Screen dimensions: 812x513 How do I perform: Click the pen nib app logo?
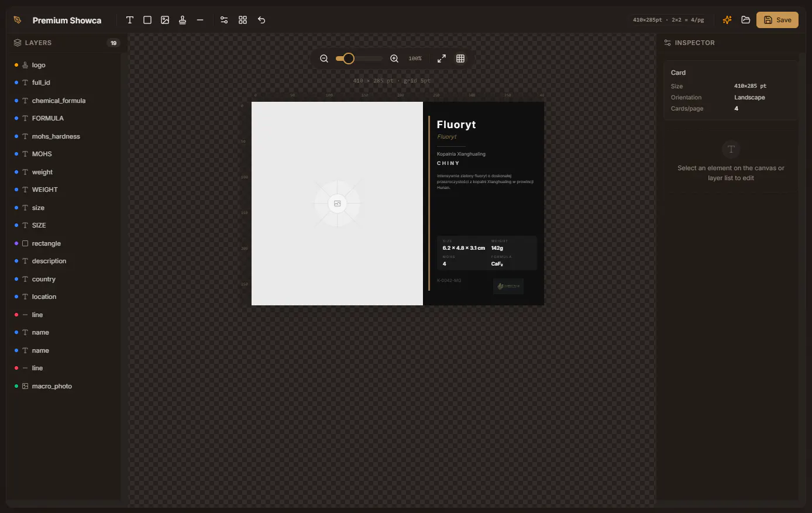coord(18,20)
